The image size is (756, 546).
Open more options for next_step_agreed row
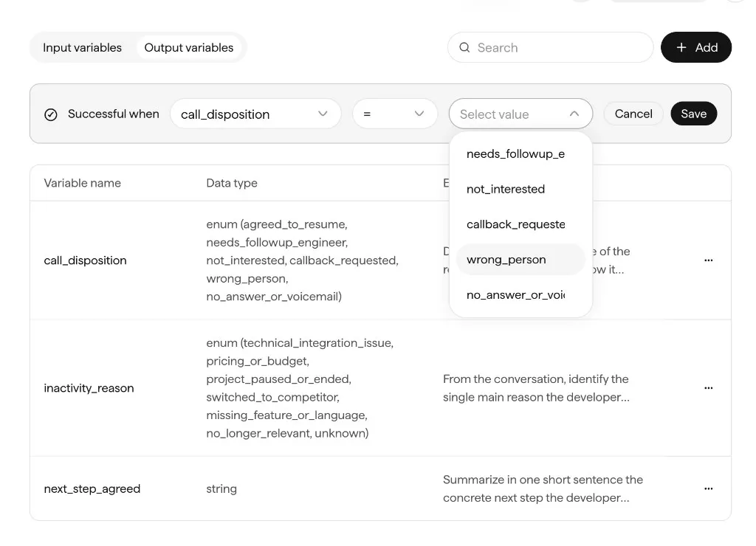(x=708, y=488)
